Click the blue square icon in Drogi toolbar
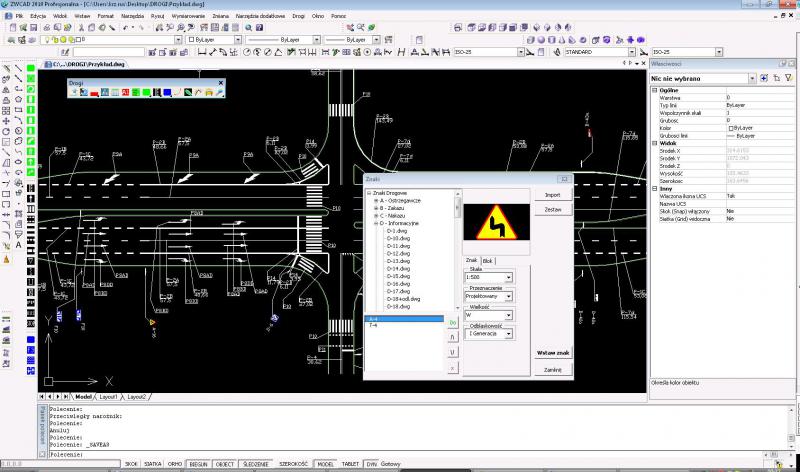 (x=167, y=92)
